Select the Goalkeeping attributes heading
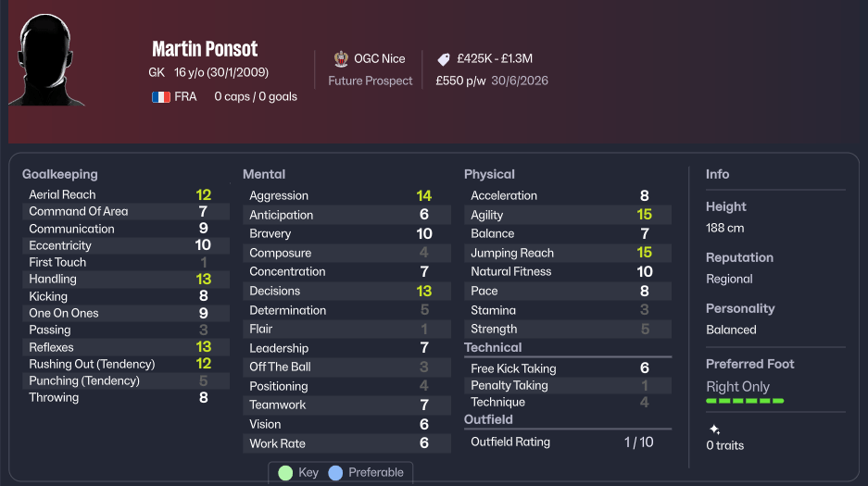Image resolution: width=868 pixels, height=486 pixels. [59, 174]
